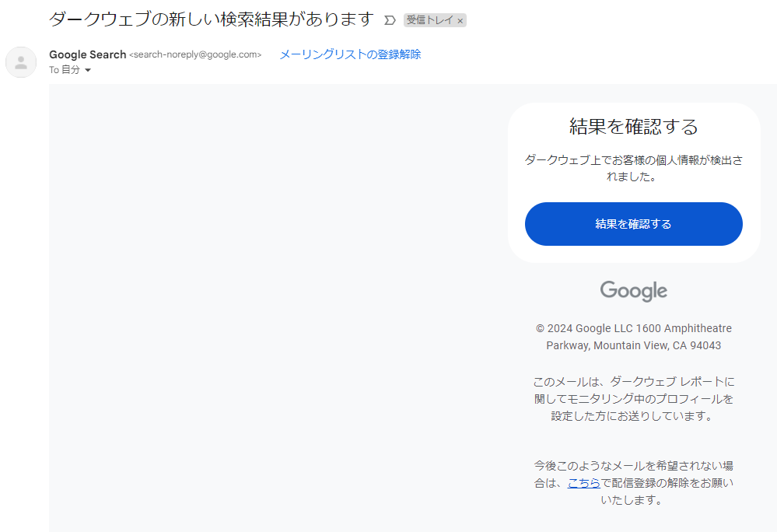Remove the 受信トレイ label with its x

pyautogui.click(x=460, y=21)
